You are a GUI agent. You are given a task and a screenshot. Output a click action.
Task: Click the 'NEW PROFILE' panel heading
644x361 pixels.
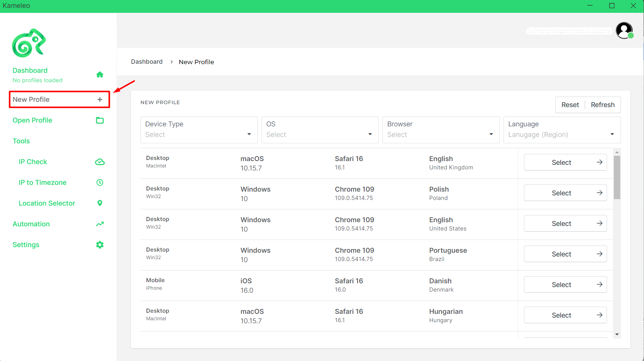[160, 103]
